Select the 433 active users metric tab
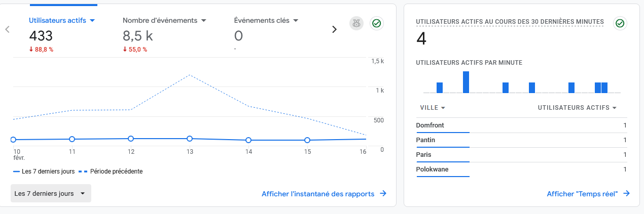 (x=41, y=36)
